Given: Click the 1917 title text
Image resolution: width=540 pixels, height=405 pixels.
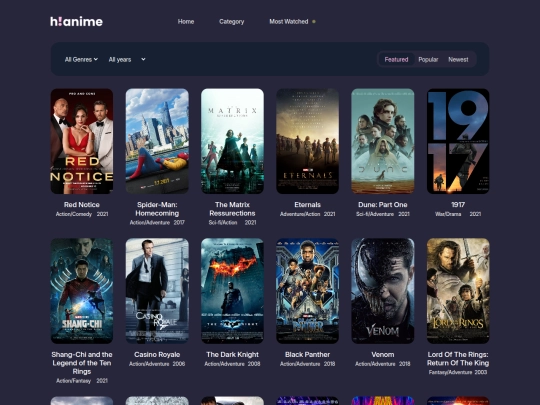Looking at the screenshot, I should point(458,205).
